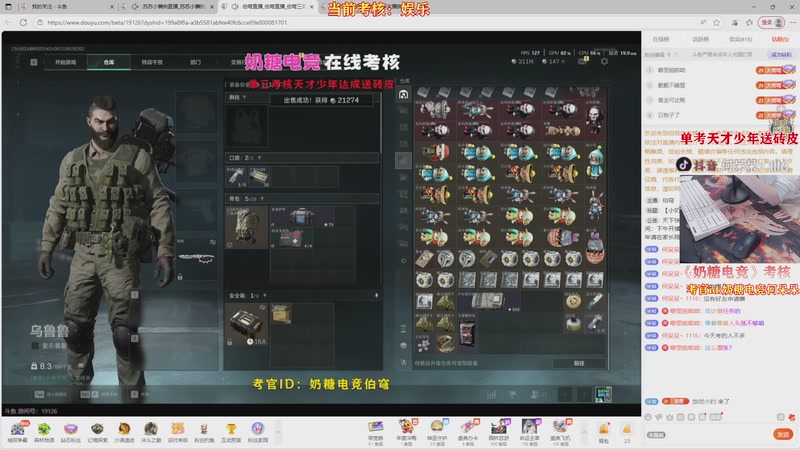
Task: Open the 粉丝钓鱼 activity icon
Action: click(204, 432)
